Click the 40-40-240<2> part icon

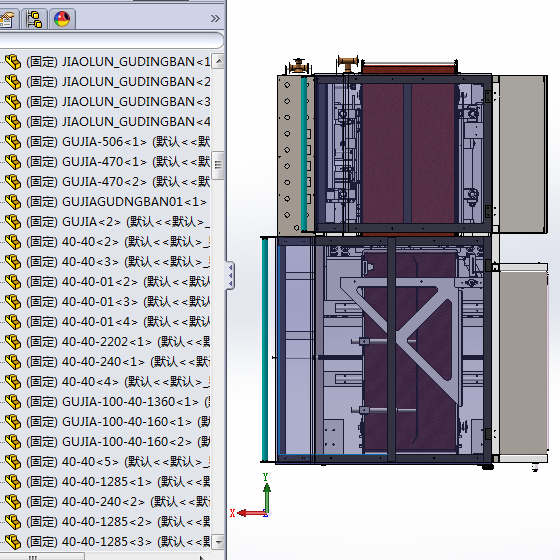coord(13,502)
